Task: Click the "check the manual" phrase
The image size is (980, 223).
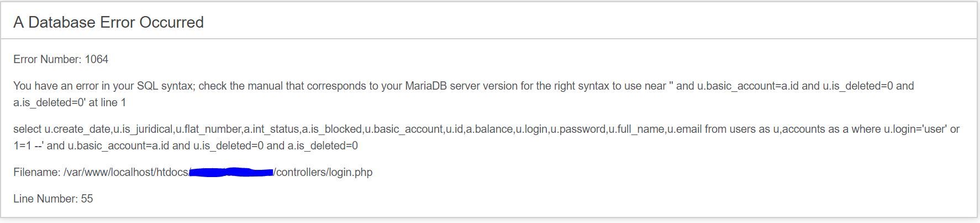Action: 238,86
